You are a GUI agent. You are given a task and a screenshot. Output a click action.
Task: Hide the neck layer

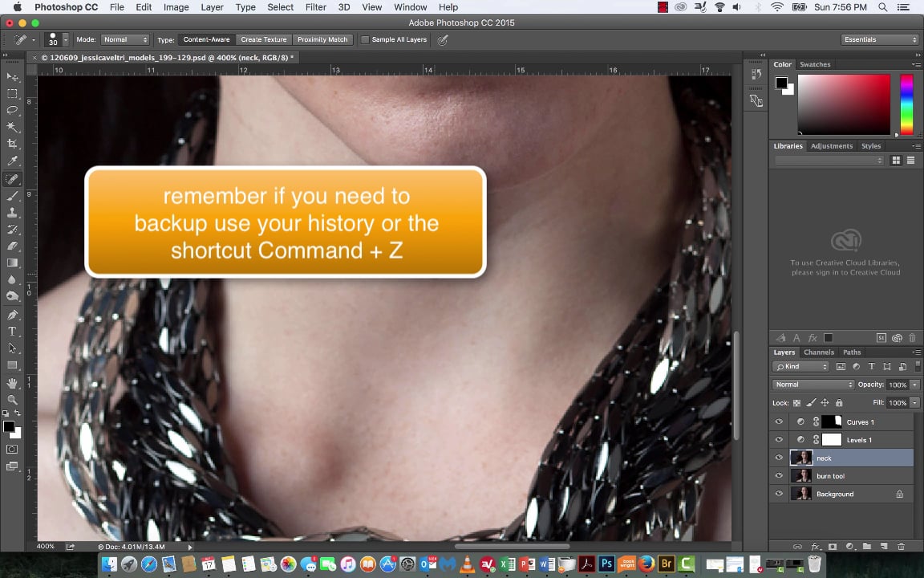(779, 458)
